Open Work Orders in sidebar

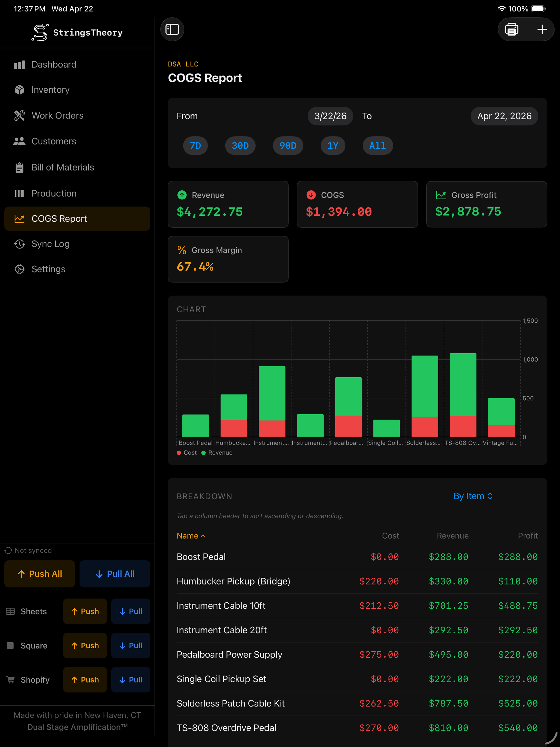pyautogui.click(x=57, y=115)
